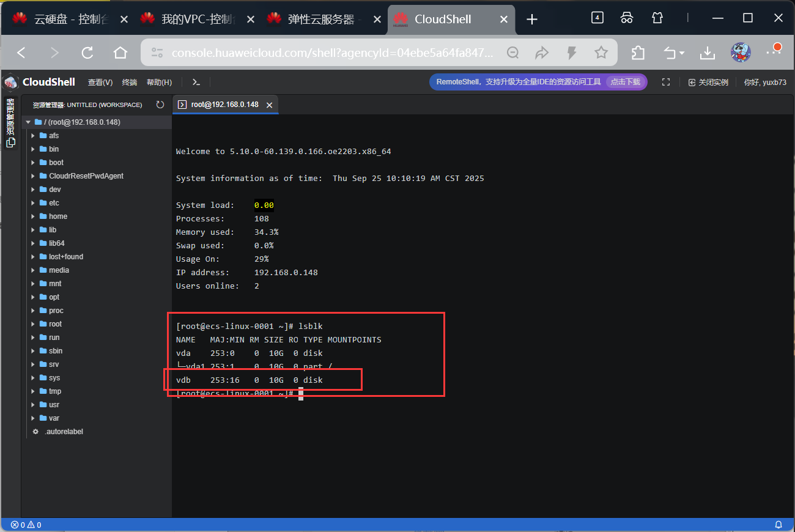The image size is (795, 532).
Task: Click the CloudShell logo icon
Action: (x=10, y=82)
